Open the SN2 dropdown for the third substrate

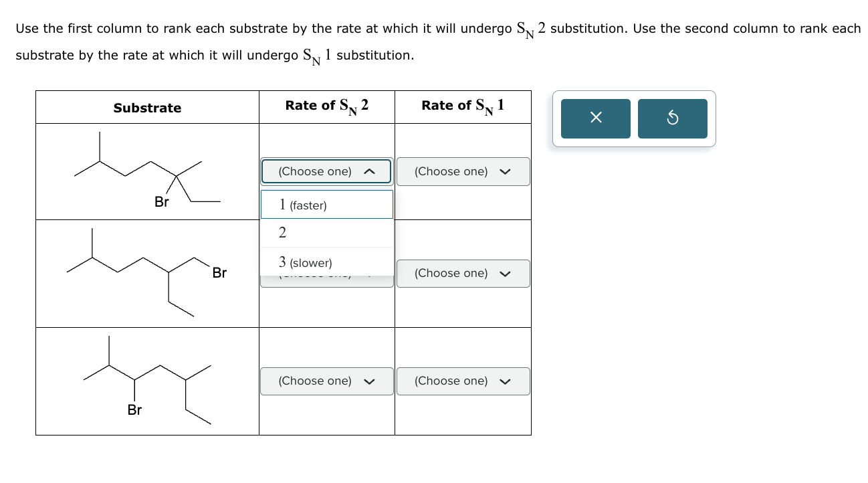[x=326, y=381]
